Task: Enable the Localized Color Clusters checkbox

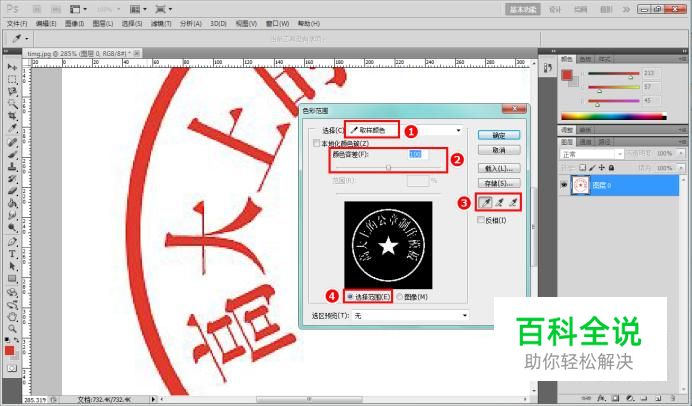Action: click(316, 143)
